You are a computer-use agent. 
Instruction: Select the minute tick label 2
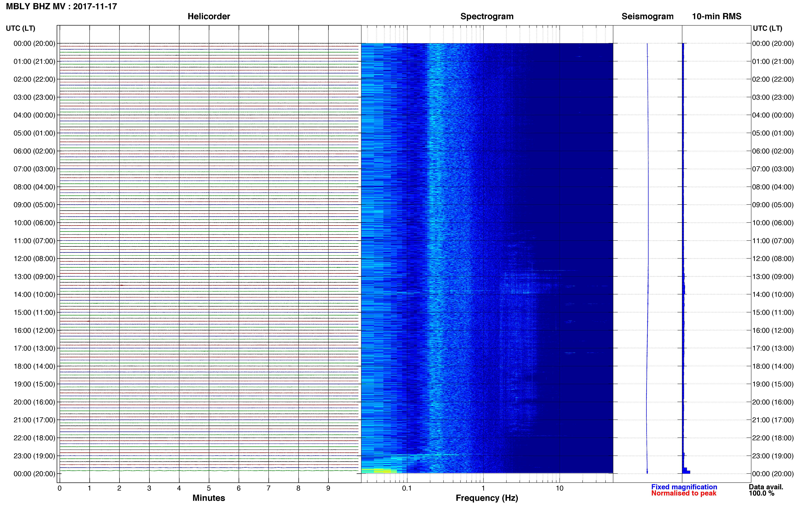pyautogui.click(x=119, y=488)
